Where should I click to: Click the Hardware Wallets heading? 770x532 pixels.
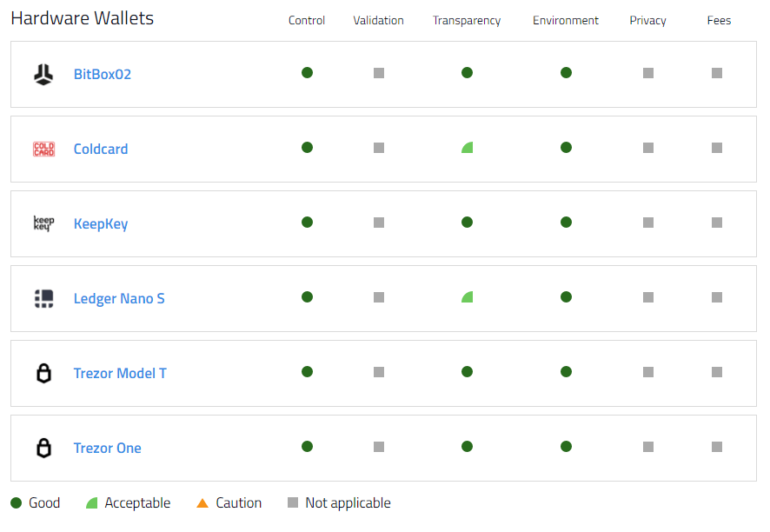(x=83, y=18)
